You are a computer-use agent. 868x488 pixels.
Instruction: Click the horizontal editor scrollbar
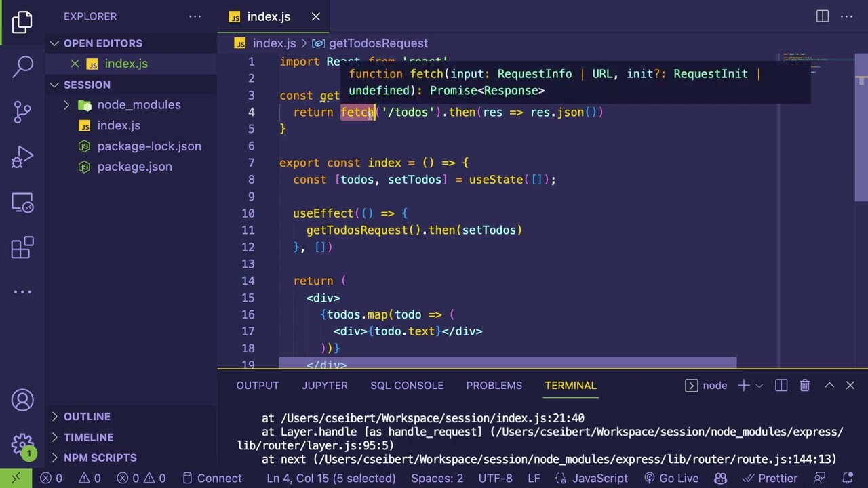tap(508, 363)
